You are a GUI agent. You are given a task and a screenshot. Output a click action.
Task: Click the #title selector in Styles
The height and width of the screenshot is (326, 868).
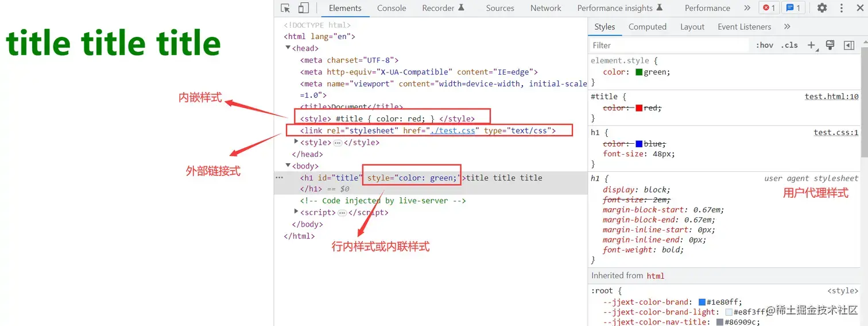pos(604,97)
